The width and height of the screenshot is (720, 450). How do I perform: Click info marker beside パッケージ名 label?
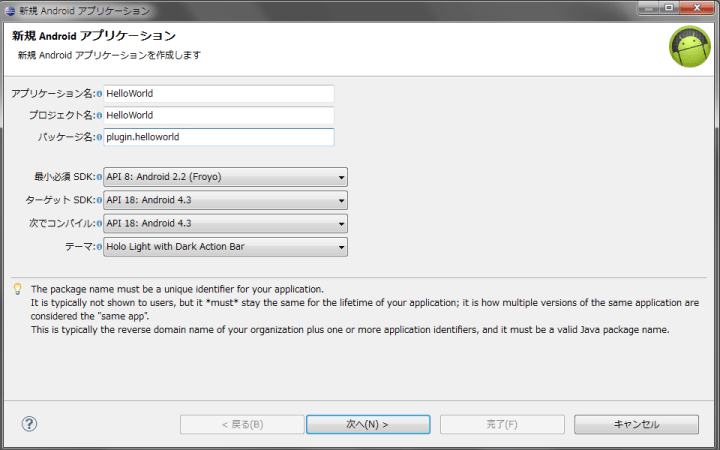pyautogui.click(x=99, y=138)
